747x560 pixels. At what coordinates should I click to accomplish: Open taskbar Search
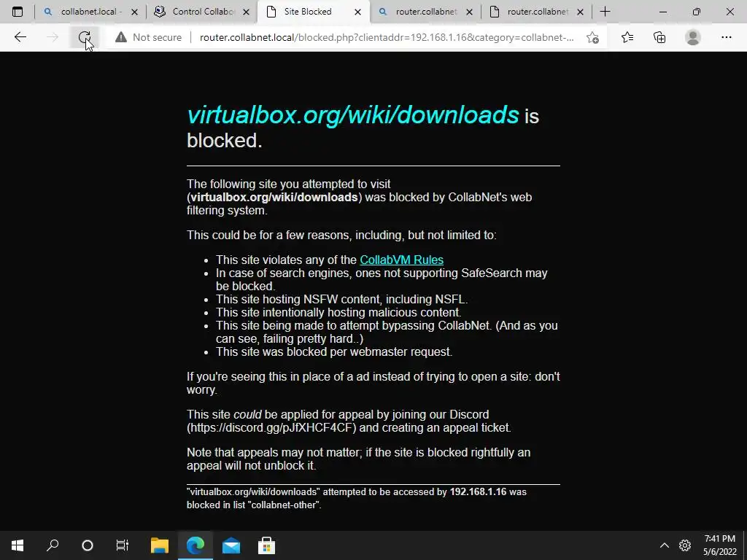tap(53, 545)
